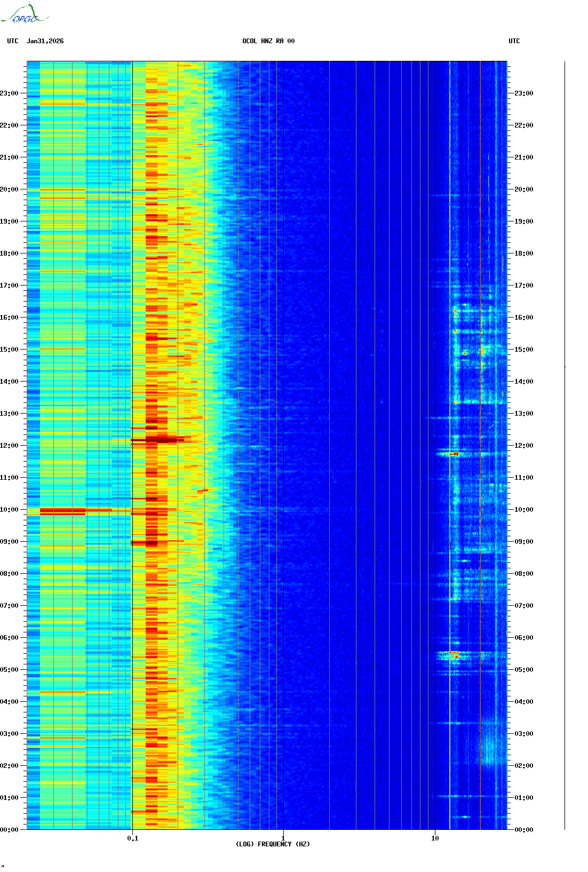Click the right axis 01:00 label
Viewport: 588px width, 872px height.
pyautogui.click(x=524, y=798)
